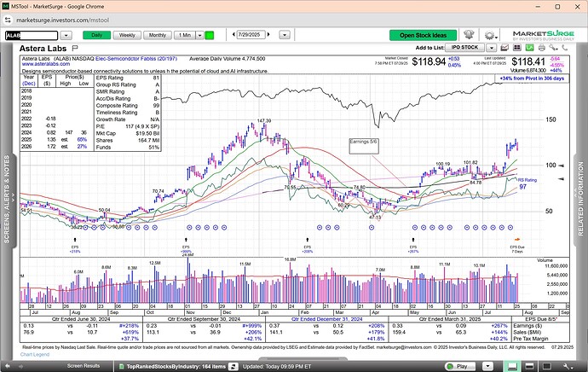Expand the Related Information panel
This screenshot has height=372, width=588.
pos(580,199)
